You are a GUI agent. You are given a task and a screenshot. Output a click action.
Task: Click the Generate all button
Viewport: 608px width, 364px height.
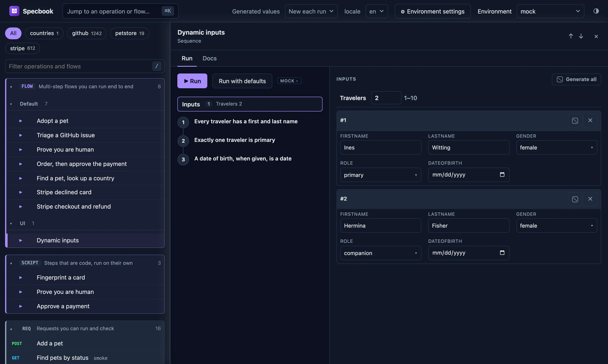pos(576,79)
